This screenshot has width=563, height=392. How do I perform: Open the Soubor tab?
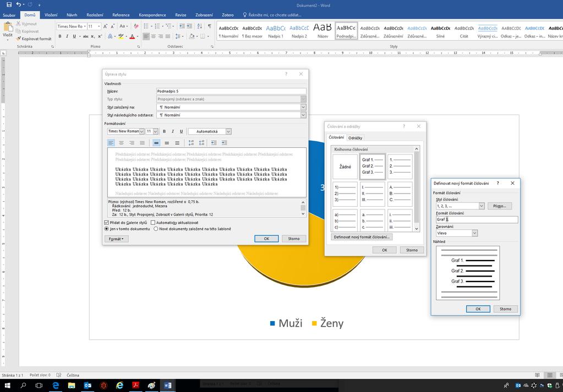9,15
